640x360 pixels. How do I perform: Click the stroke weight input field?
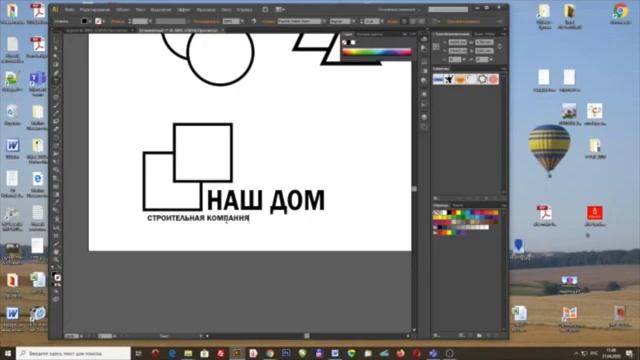(x=140, y=21)
